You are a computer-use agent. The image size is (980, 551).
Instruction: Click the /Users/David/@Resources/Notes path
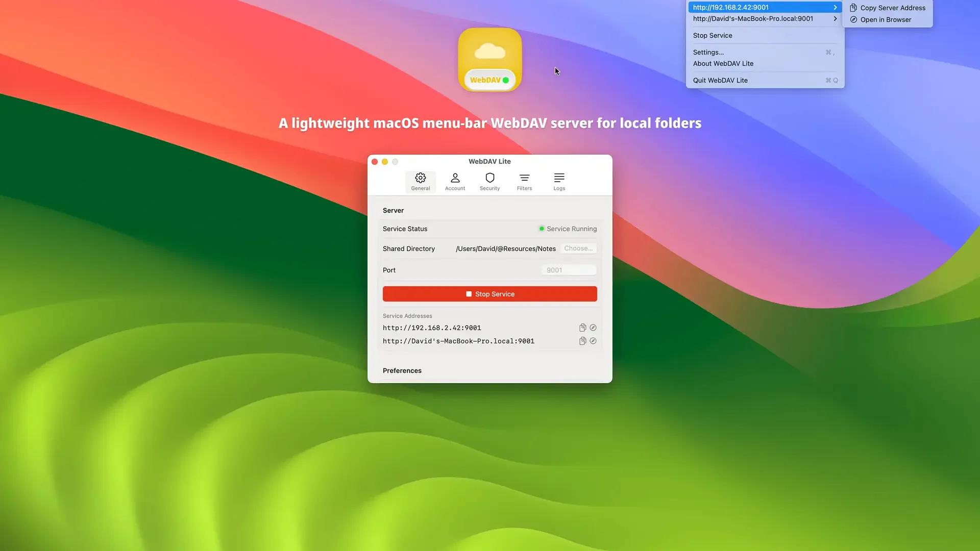point(505,248)
